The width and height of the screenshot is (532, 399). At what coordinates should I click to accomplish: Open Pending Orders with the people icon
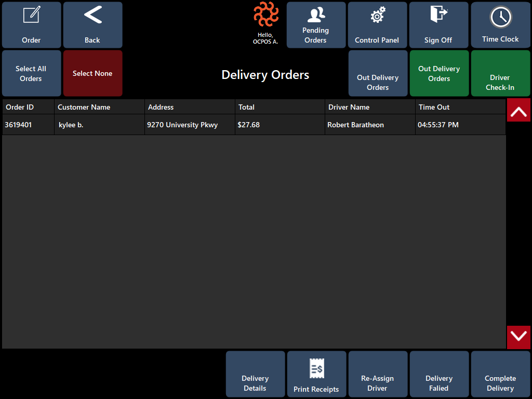[x=316, y=15]
